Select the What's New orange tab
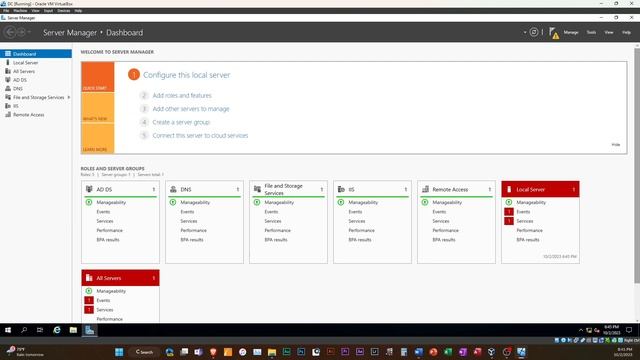640x360 pixels. [x=98, y=108]
